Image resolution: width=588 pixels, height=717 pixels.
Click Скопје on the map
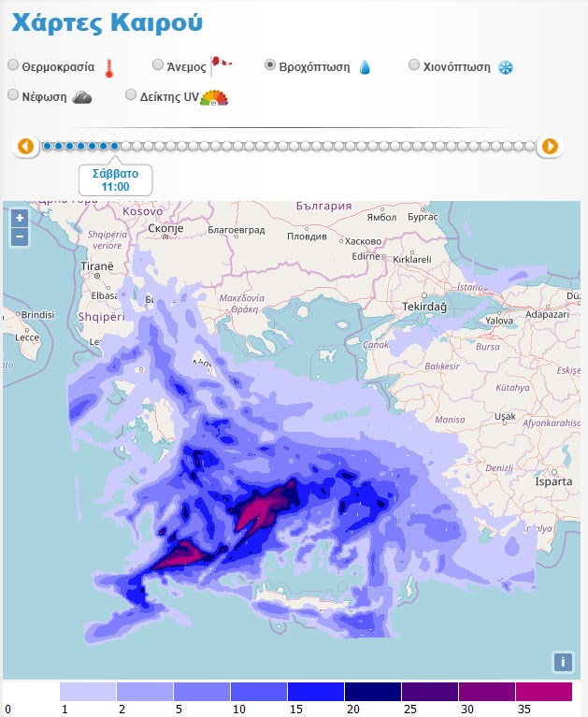pos(165,228)
